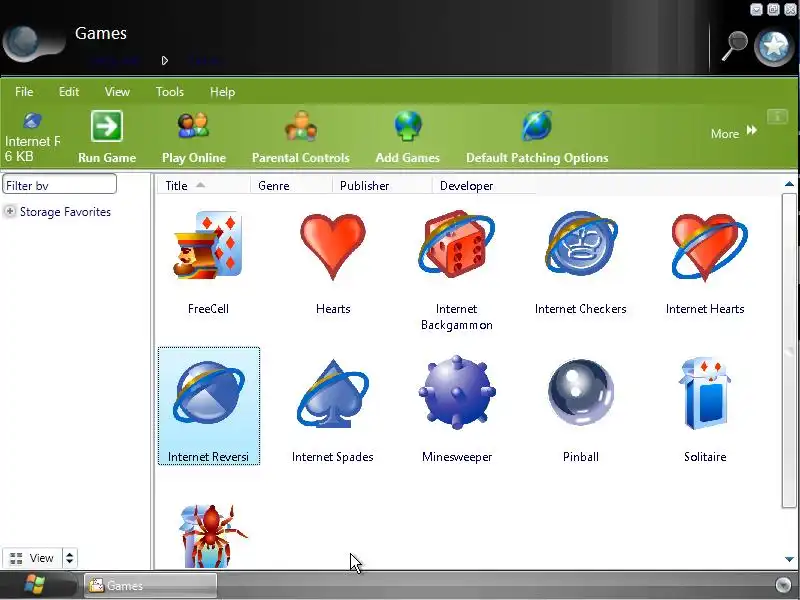Click the back navigation orb at top left
The image size is (800, 600).
click(x=23, y=43)
